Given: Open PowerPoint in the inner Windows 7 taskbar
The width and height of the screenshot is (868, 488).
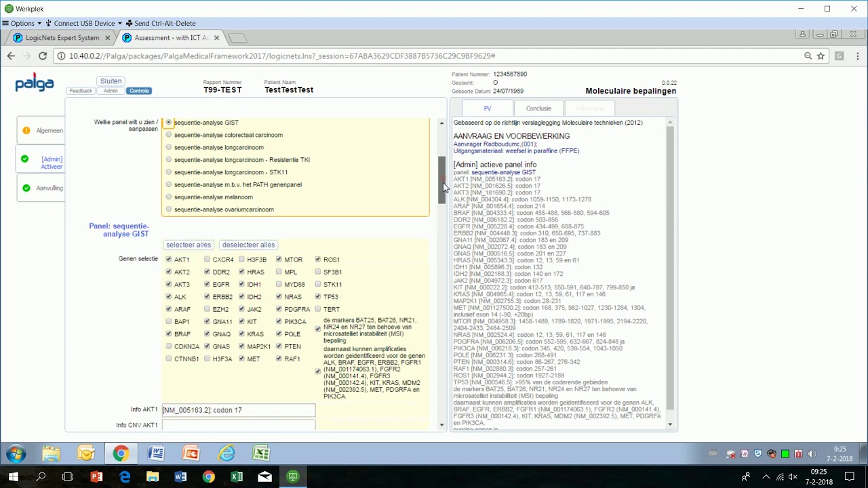Looking at the screenshot, I should 191,453.
